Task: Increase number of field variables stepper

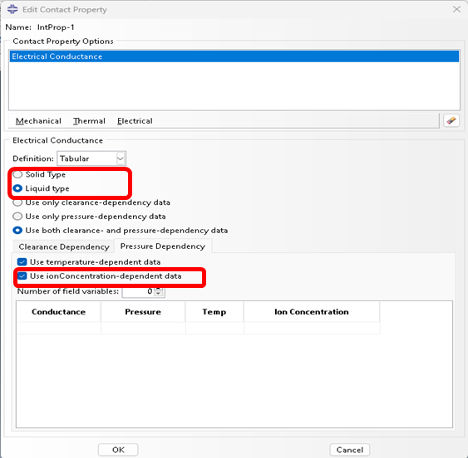Action: 159,289
